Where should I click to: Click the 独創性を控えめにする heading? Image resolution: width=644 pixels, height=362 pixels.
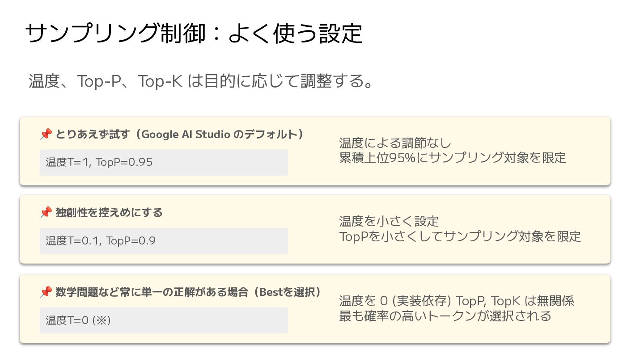[x=109, y=213]
